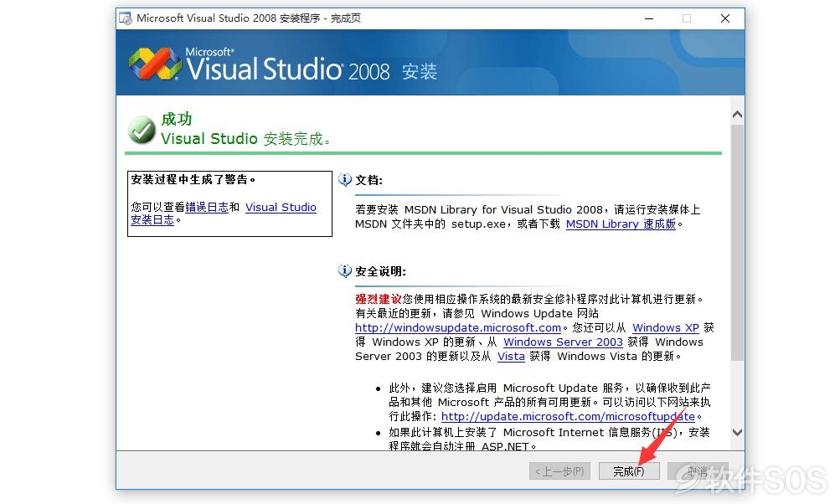Click the vertical scrollbar thumb
This screenshot has width=840, height=504.
(x=737, y=243)
